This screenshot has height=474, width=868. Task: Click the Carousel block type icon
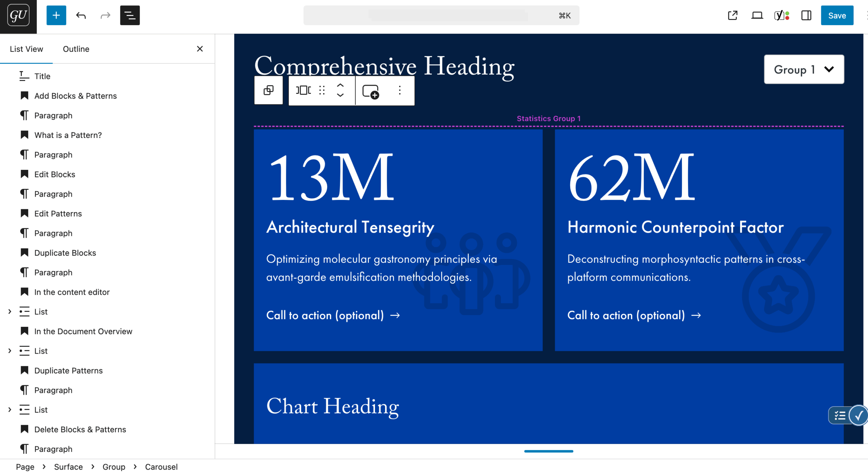[x=303, y=90]
